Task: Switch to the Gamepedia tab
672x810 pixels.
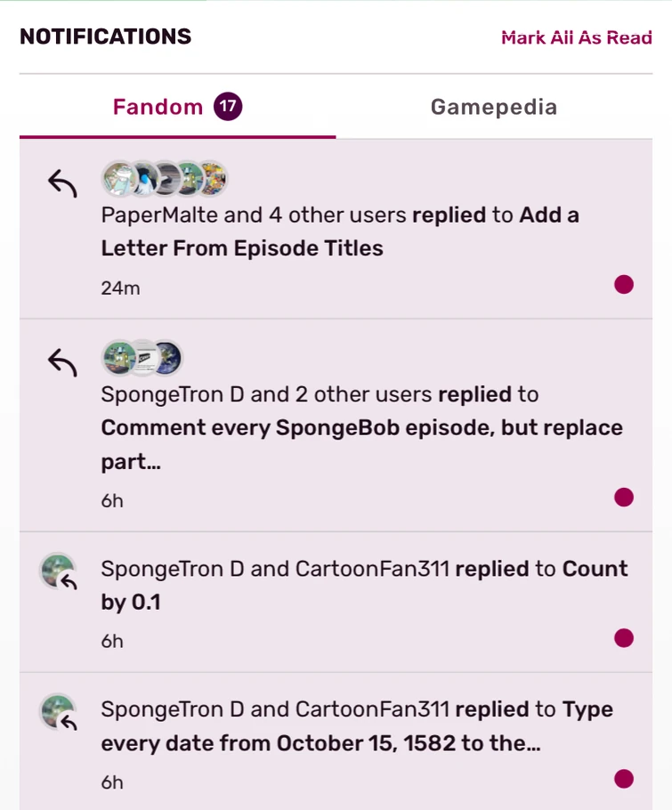Action: pos(493,107)
